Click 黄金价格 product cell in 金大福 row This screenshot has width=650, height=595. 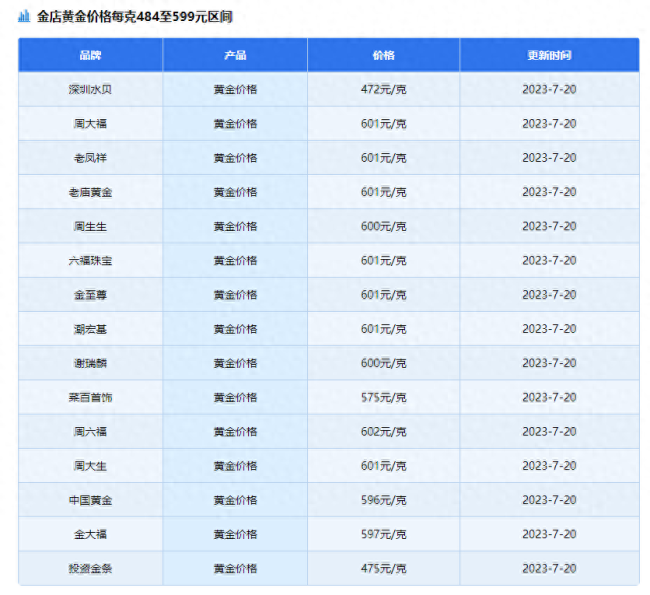(235, 534)
